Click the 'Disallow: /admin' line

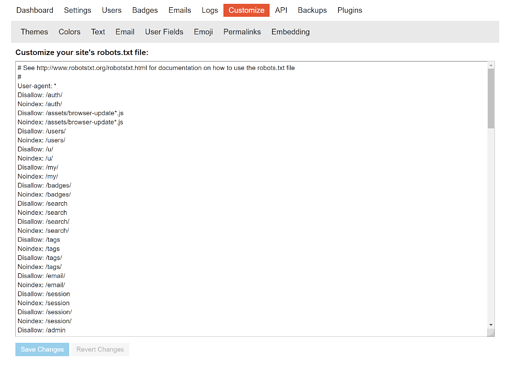pyautogui.click(x=41, y=330)
